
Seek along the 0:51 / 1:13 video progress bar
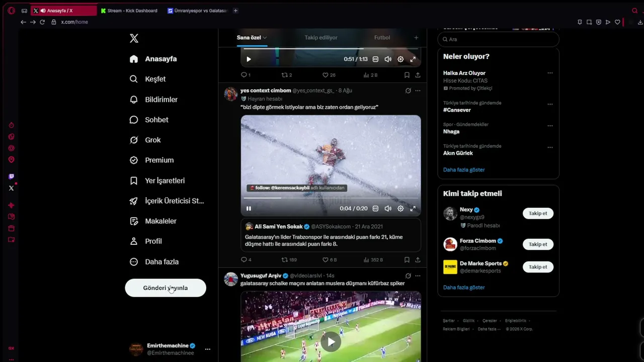tap(331, 49)
